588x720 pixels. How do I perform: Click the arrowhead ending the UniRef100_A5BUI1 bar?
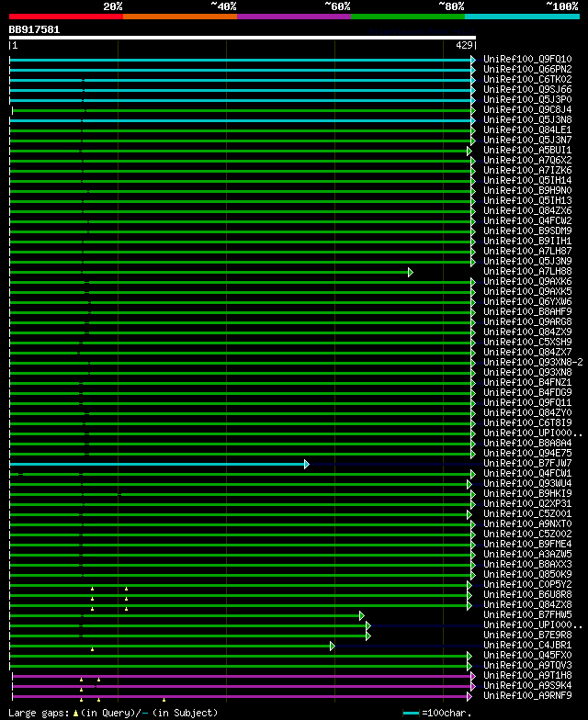(469, 151)
